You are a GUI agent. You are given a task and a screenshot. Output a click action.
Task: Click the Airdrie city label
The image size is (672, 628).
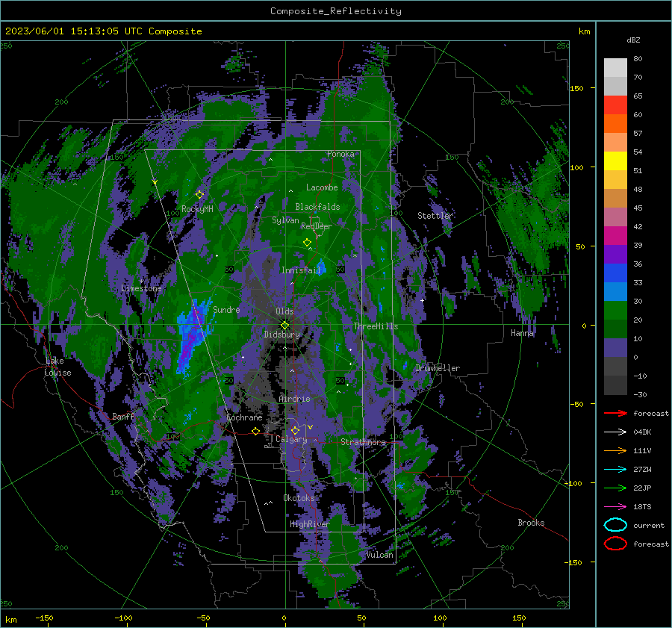click(x=294, y=399)
